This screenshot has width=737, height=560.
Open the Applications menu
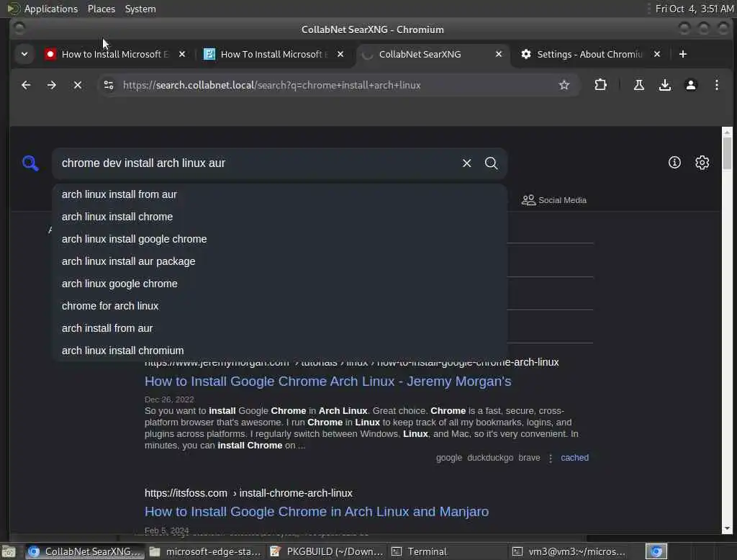51,9
